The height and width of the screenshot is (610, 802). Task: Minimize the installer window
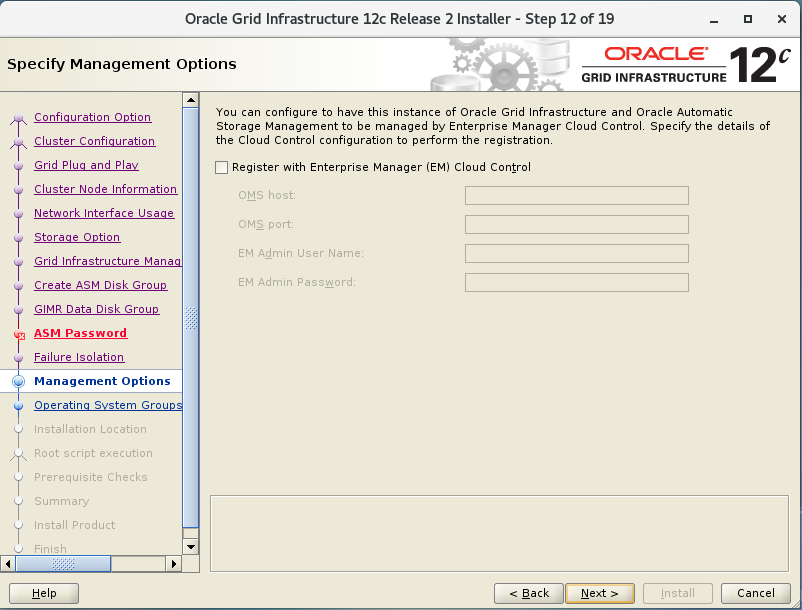[x=714, y=19]
